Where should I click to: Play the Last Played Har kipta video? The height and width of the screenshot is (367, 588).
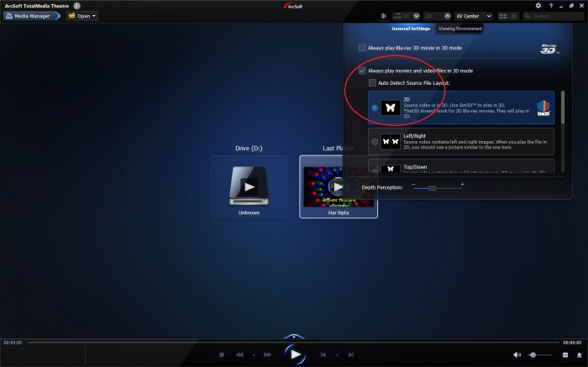339,186
